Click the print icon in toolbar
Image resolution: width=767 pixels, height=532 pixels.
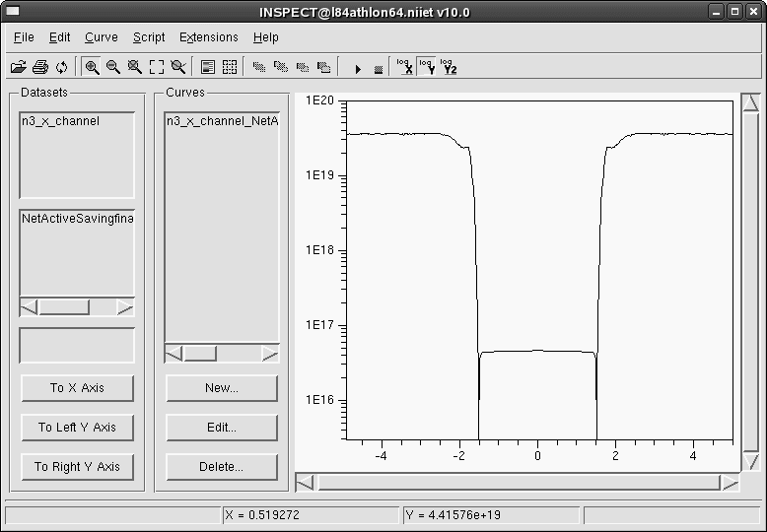coord(39,67)
